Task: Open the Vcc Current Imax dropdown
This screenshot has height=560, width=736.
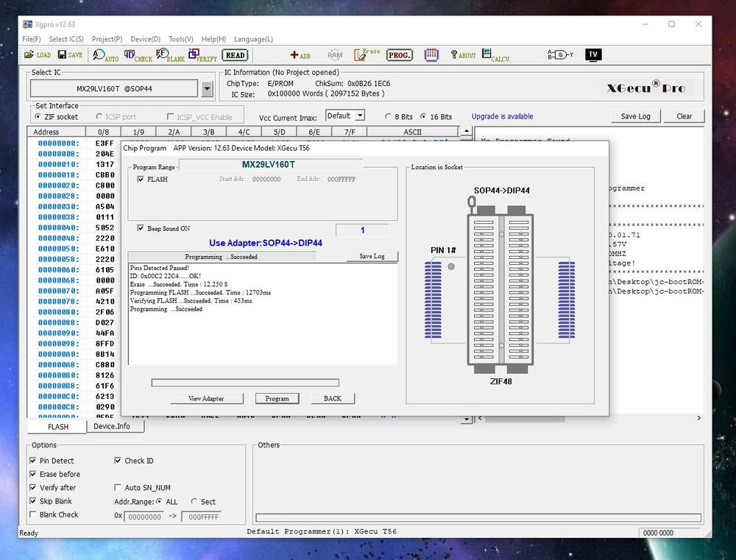Action: [360, 116]
